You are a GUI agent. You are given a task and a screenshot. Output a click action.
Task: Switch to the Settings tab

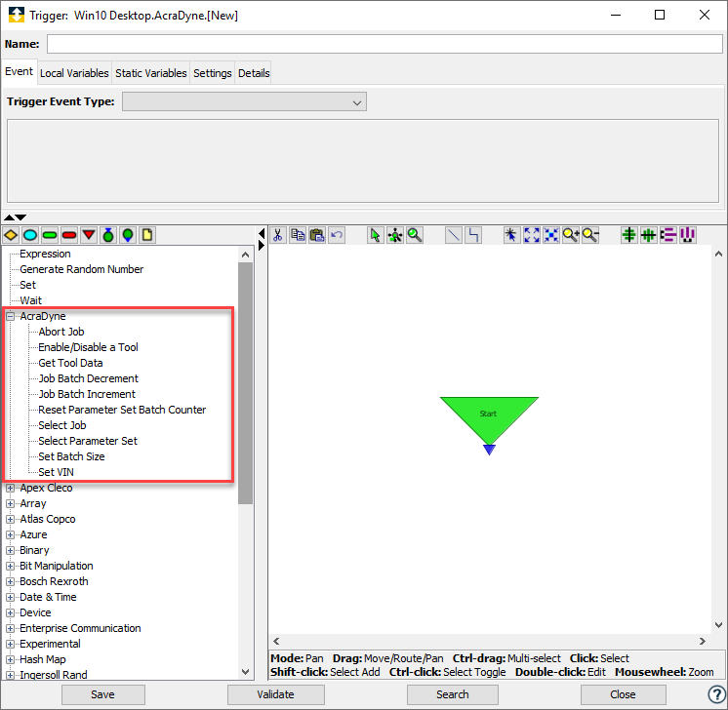(212, 73)
